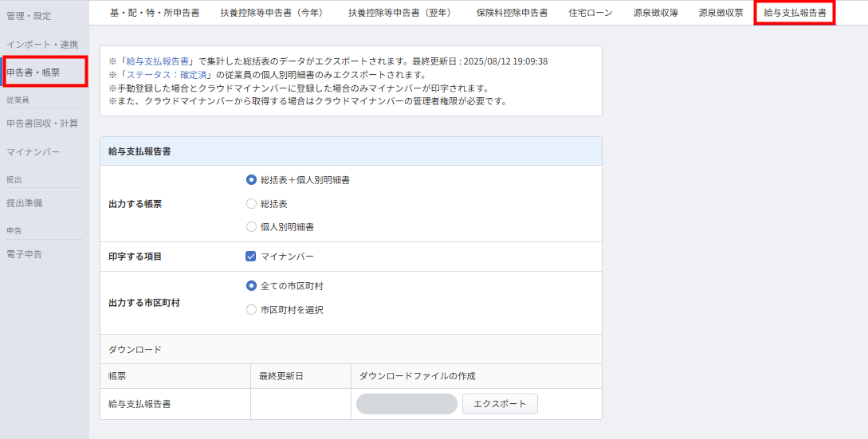This screenshot has width=868, height=439.
Task: Click the gray download file progress bar
Action: click(x=407, y=404)
